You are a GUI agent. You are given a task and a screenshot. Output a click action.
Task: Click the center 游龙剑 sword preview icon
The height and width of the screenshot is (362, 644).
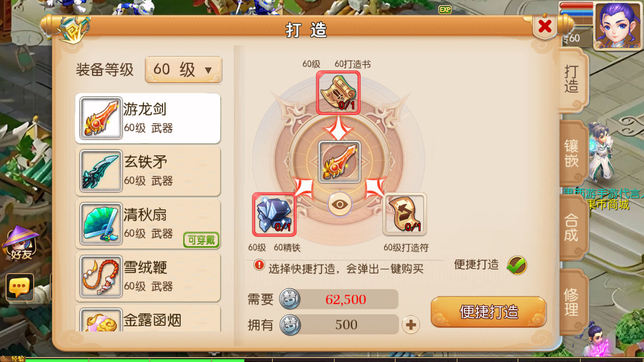[339, 162]
